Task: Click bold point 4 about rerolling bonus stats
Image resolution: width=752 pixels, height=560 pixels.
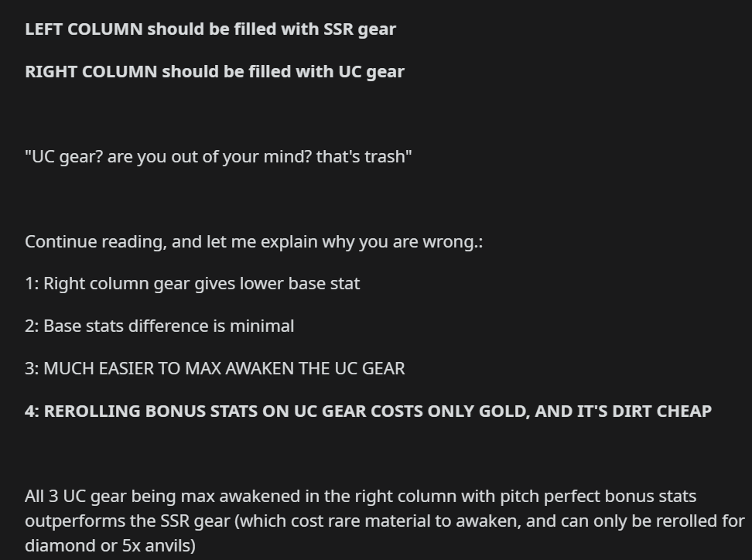Action: (x=368, y=411)
